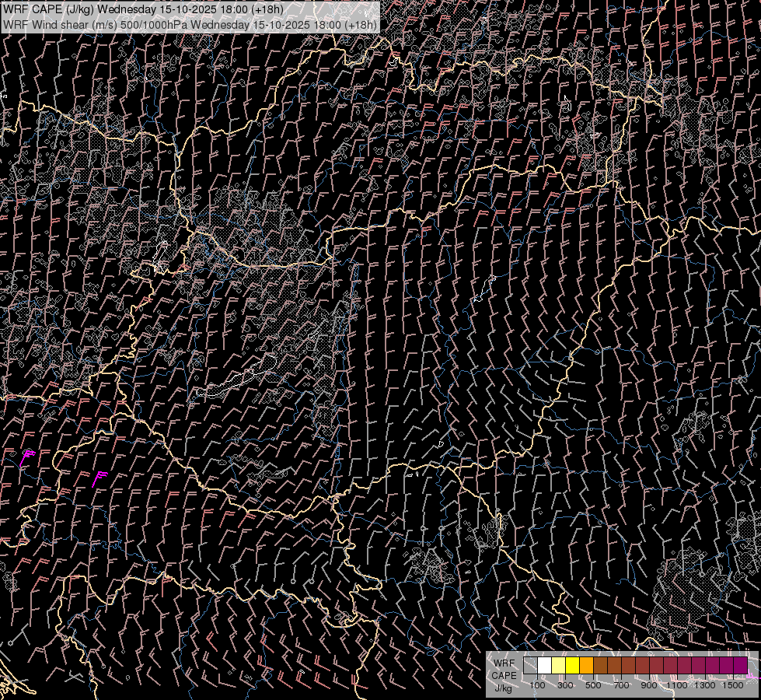Viewport: 761px width, 700px height.
Task: Click the 700 legend scale label
Action: (x=621, y=685)
